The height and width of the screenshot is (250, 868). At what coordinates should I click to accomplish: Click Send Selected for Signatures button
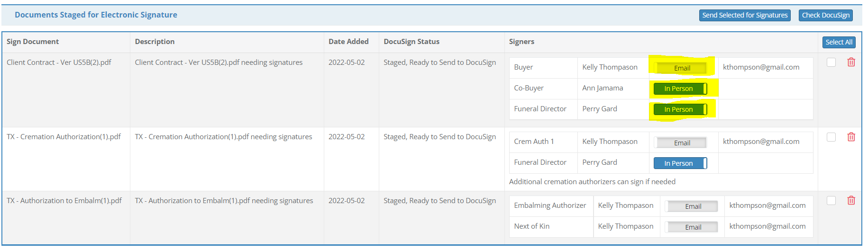(x=744, y=15)
